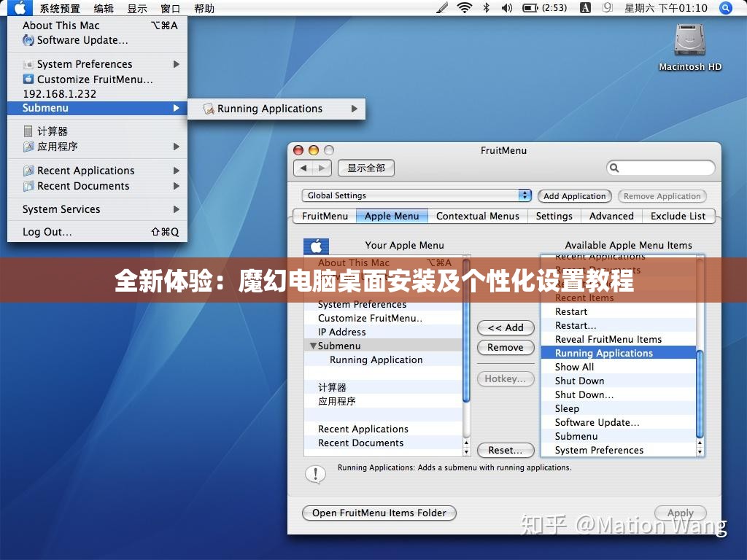Click the 显示全部 button
Screen dimensions: 747x560
pyautogui.click(x=366, y=168)
